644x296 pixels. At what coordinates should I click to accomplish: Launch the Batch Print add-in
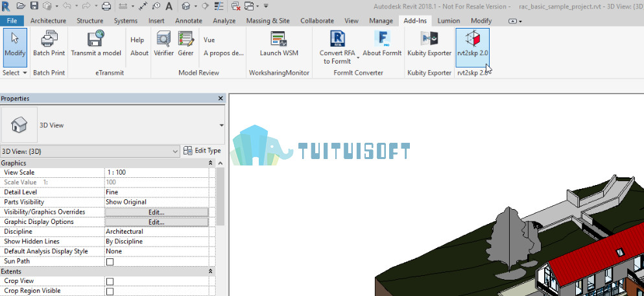[x=49, y=43]
